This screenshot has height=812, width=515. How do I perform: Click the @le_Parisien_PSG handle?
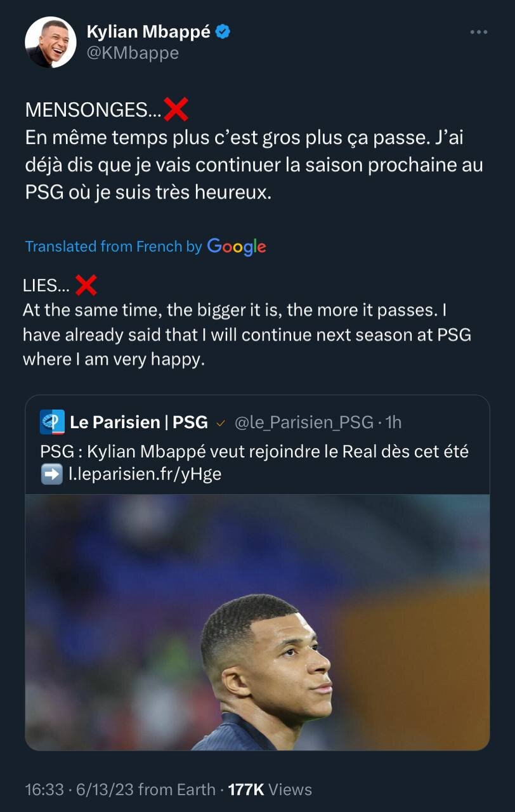(304, 422)
